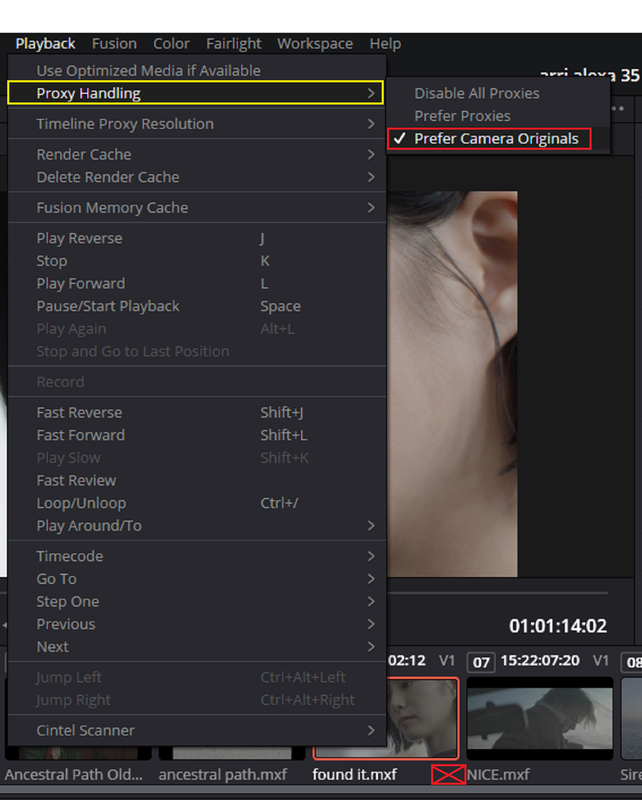This screenshot has width=642, height=800.
Task: Expand the Cintel Scanner submenu
Action: [x=197, y=730]
